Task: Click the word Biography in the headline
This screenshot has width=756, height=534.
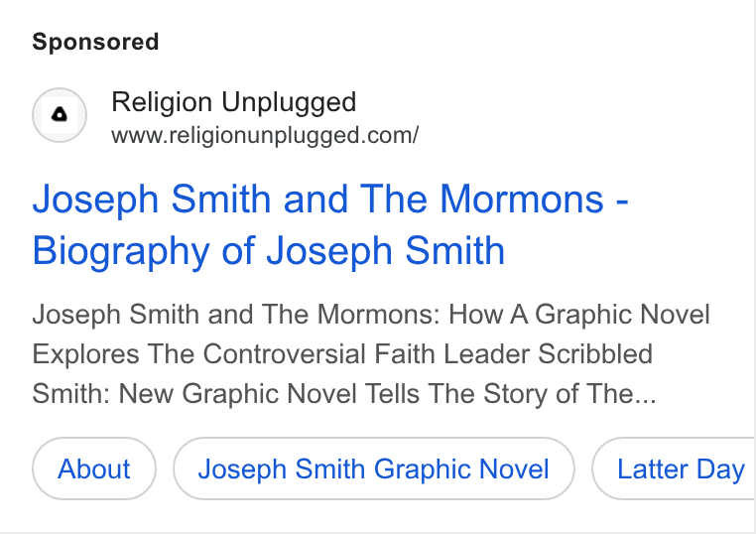Action: tap(120, 252)
